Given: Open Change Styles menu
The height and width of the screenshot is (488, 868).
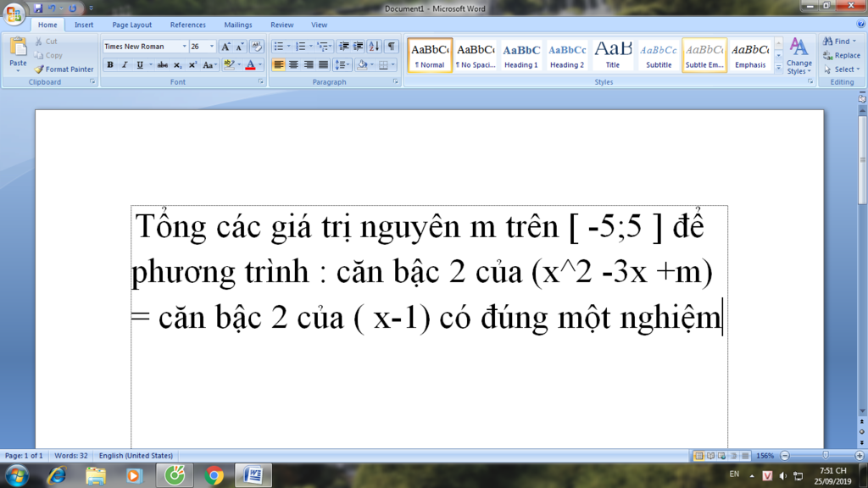Looking at the screenshot, I should point(798,55).
